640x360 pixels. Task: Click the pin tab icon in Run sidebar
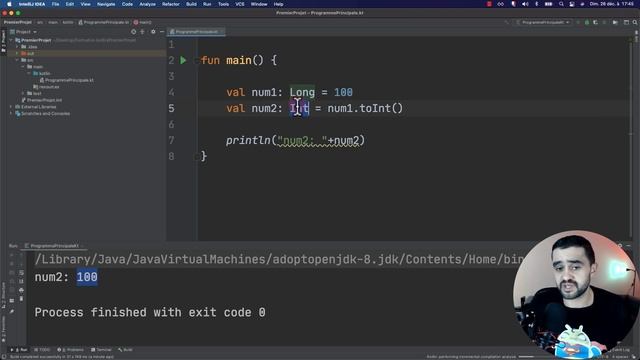[x=12, y=311]
